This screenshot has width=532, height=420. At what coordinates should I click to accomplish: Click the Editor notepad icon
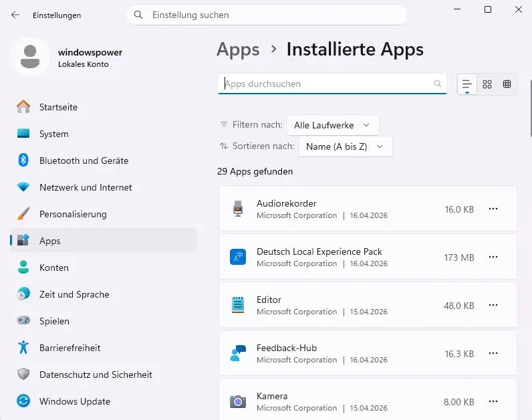coord(238,305)
